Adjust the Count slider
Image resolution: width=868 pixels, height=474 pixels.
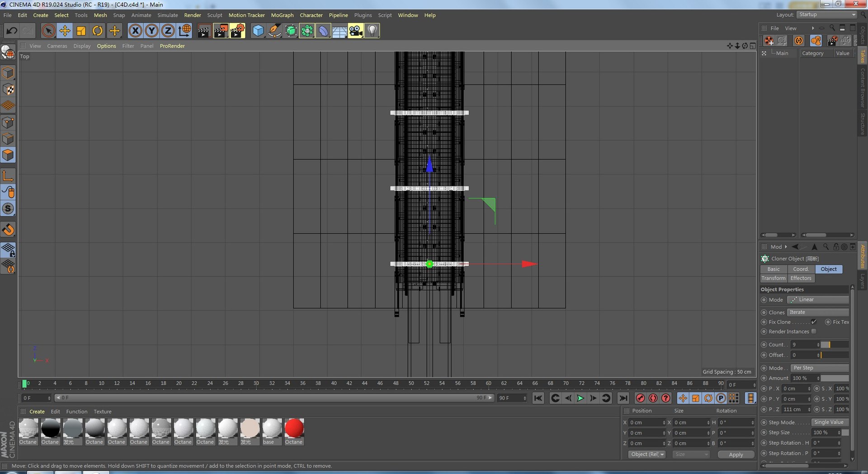click(835, 345)
